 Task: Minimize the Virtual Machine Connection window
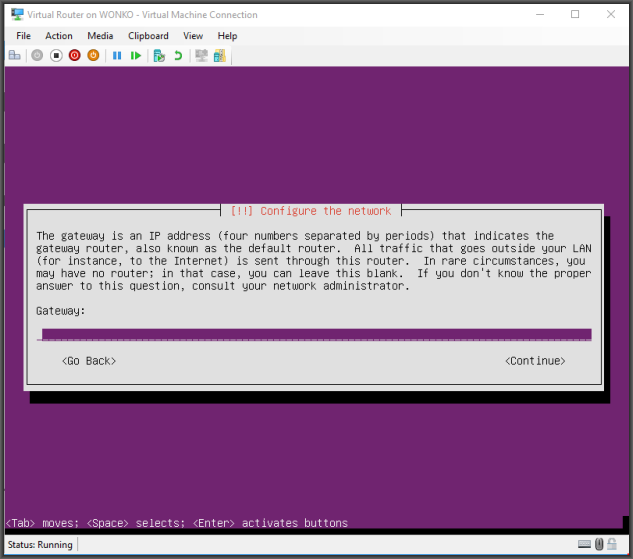coord(540,15)
